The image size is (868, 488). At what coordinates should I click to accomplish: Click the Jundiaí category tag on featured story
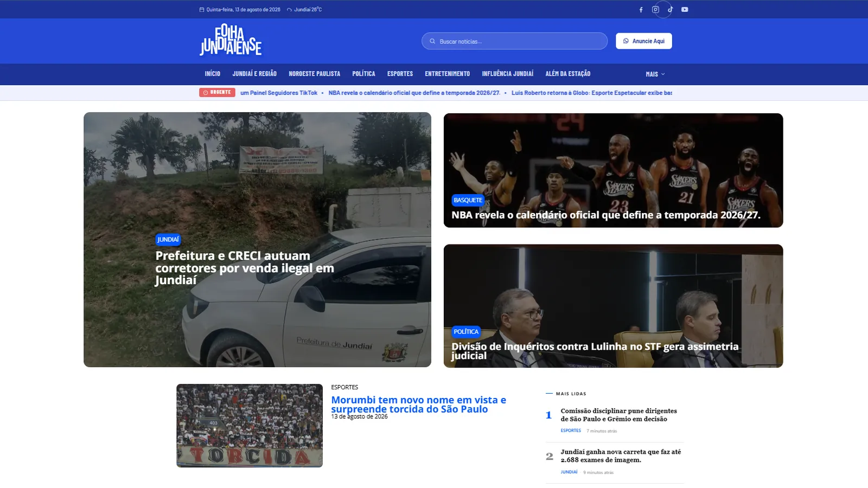click(168, 240)
